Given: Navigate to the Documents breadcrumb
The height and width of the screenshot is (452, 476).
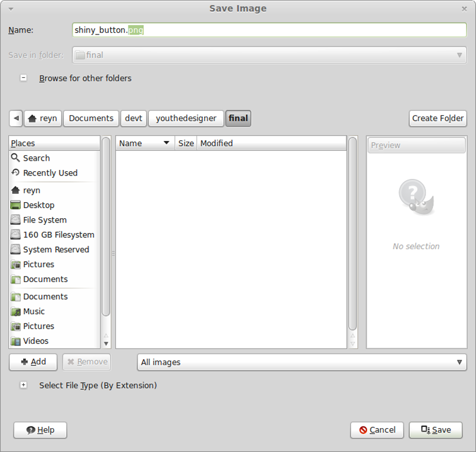Looking at the screenshot, I should click(90, 118).
